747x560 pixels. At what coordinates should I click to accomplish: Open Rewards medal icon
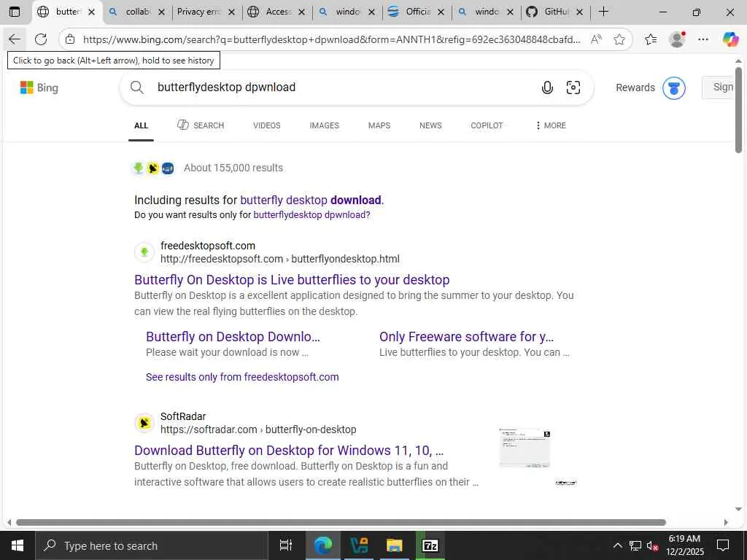[x=673, y=87]
